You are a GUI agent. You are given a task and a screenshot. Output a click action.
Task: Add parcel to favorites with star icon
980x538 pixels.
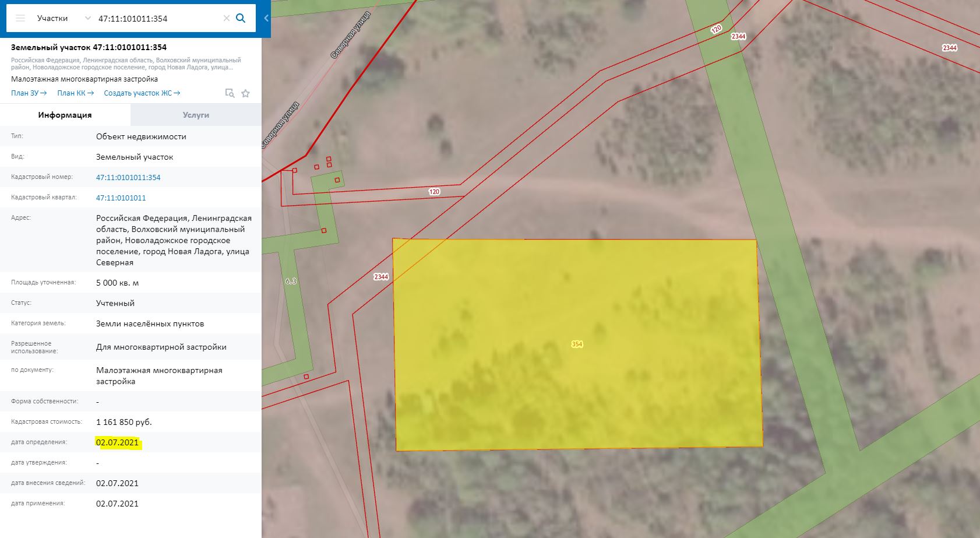pyautogui.click(x=246, y=93)
